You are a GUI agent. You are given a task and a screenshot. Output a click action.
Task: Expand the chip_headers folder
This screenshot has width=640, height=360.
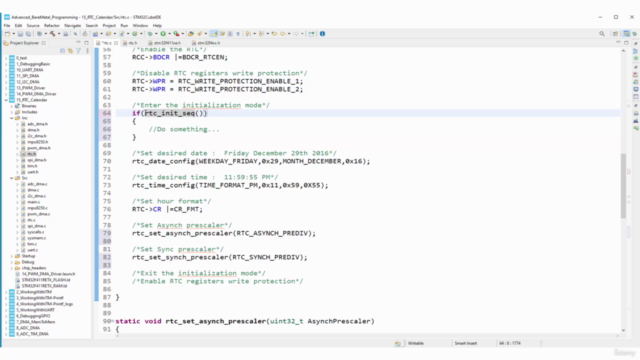pyautogui.click(x=12, y=268)
